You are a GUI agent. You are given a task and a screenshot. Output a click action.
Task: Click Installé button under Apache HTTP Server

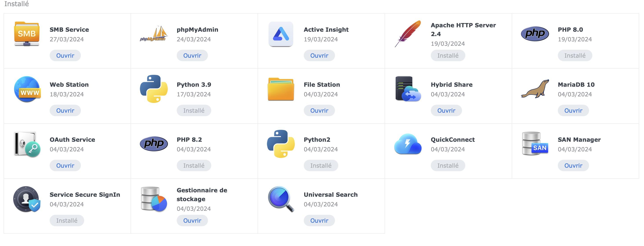448,55
